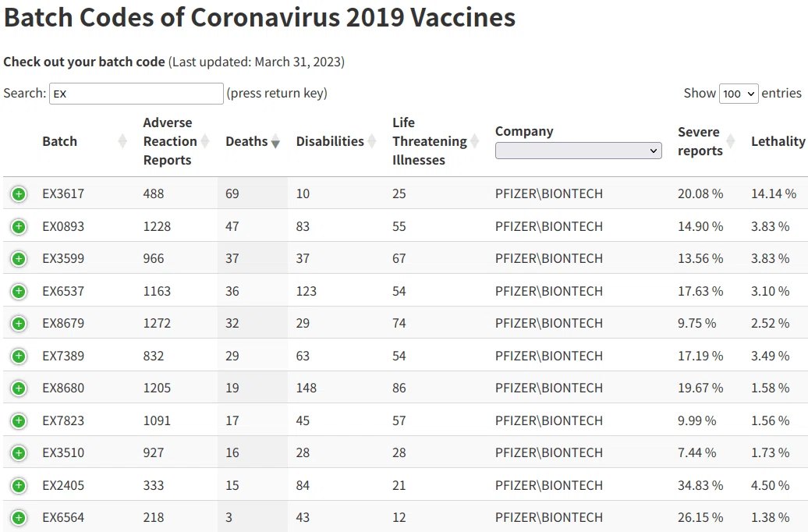808x532 pixels.
Task: Show details for batch EX2405
Action: [19, 485]
